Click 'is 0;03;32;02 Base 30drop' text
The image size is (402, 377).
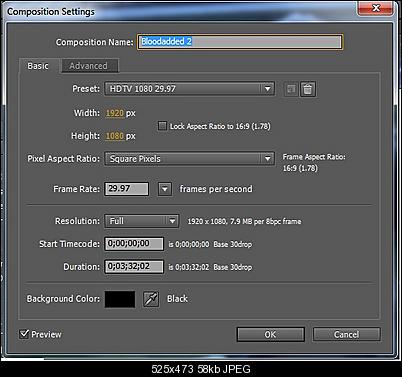[x=210, y=267]
